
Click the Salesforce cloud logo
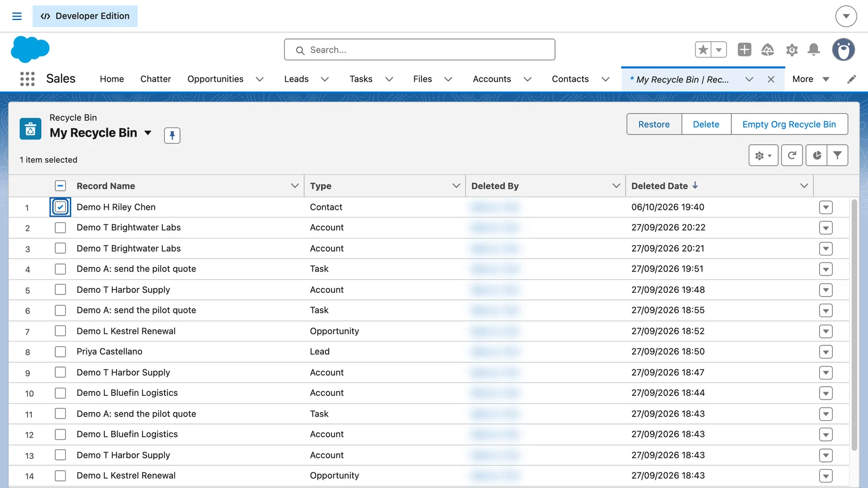click(x=30, y=49)
